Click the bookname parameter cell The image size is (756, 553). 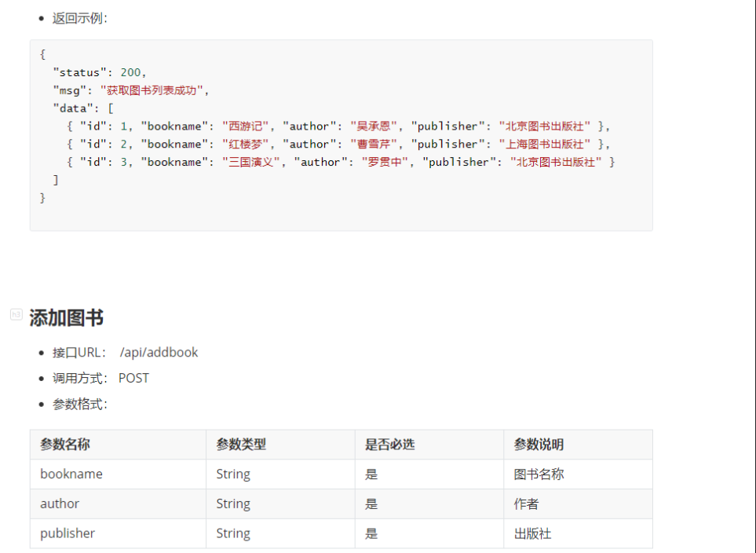[71, 474]
